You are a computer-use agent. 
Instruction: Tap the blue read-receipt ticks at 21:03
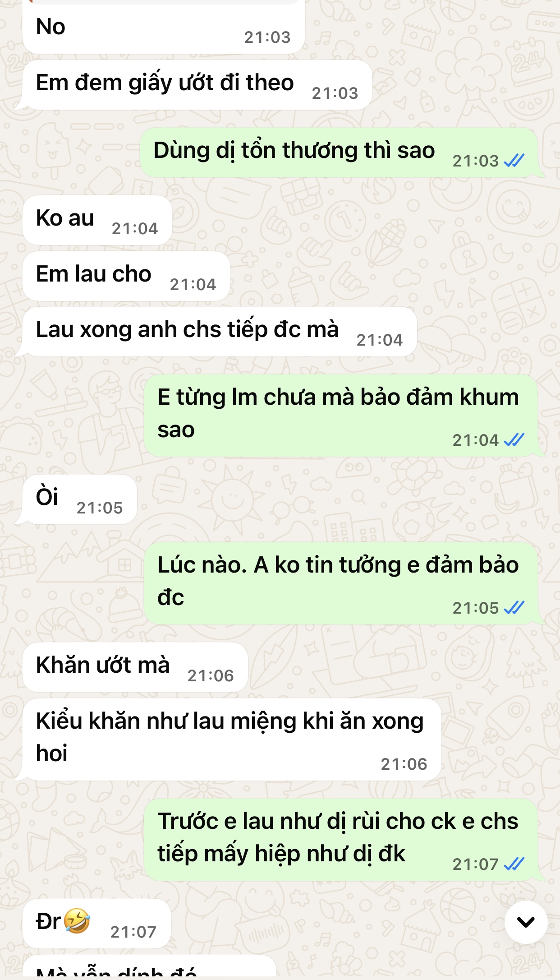514,161
